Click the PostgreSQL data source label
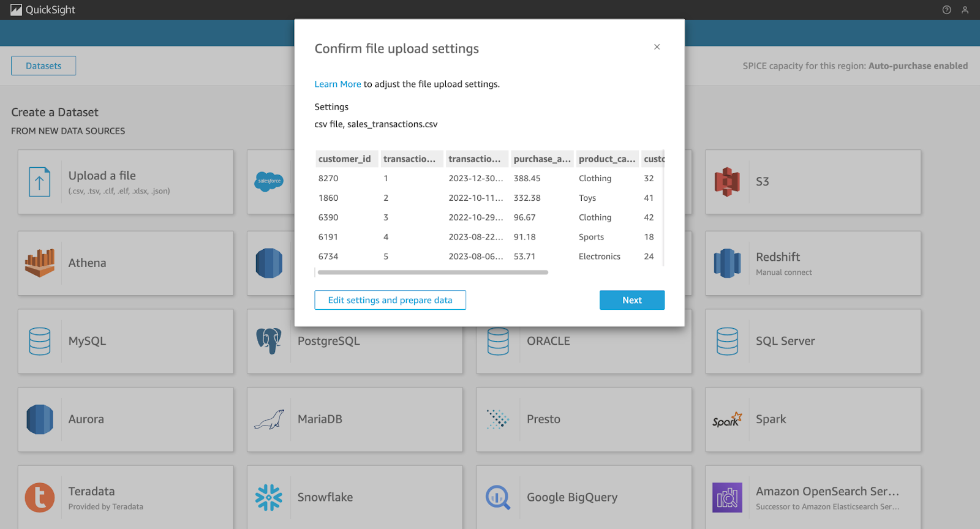 point(329,342)
